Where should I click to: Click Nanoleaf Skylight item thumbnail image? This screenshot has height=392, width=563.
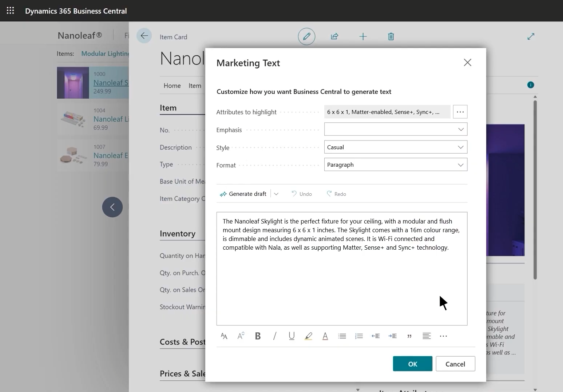(x=73, y=83)
